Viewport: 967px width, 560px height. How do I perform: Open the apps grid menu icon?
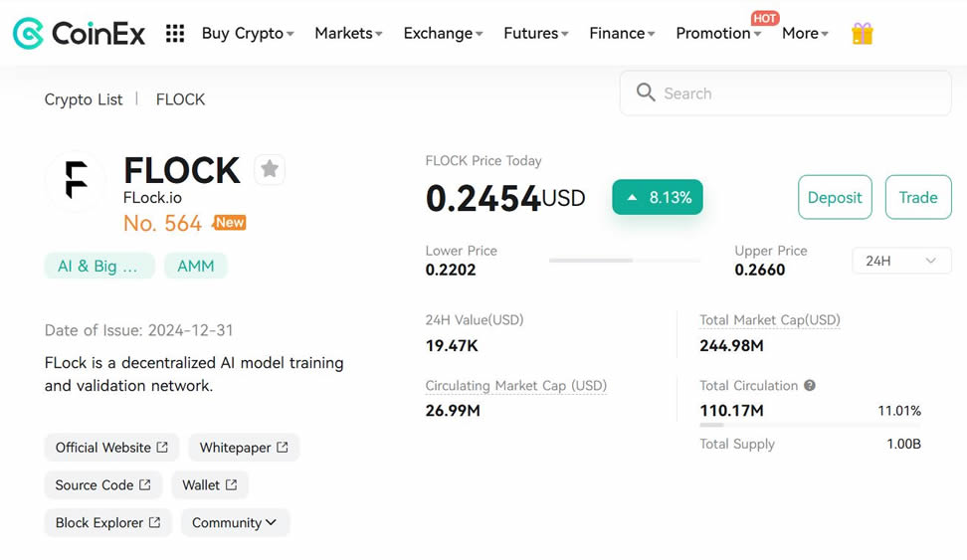[x=175, y=33]
